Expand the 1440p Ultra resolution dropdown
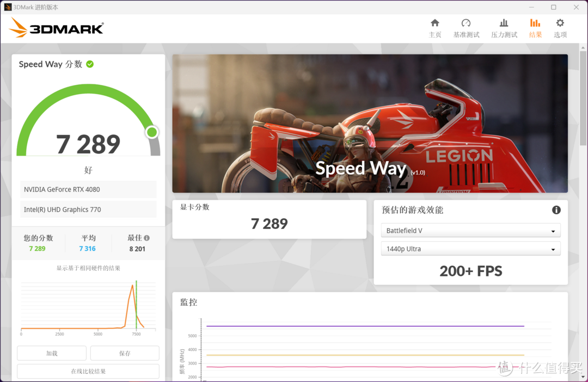 click(x=470, y=249)
